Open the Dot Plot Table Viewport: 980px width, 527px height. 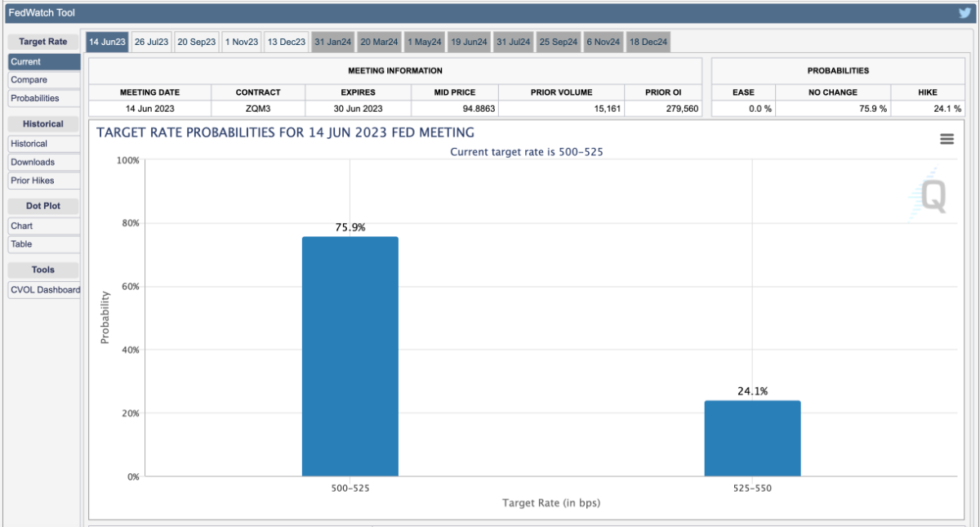[x=44, y=244]
